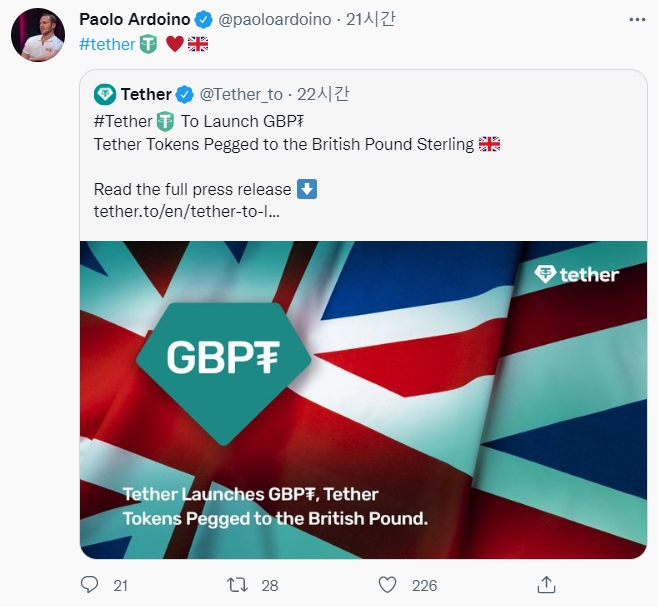Click the @Tether_to handle in the quoted tweet
Viewport: 658px width, 607px height.
tap(242, 95)
